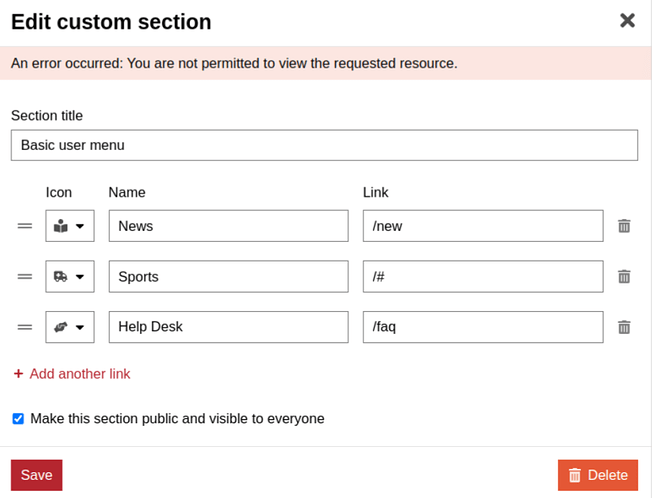Delete the custom section
Viewport: 652px width, 500px height.
(x=598, y=475)
